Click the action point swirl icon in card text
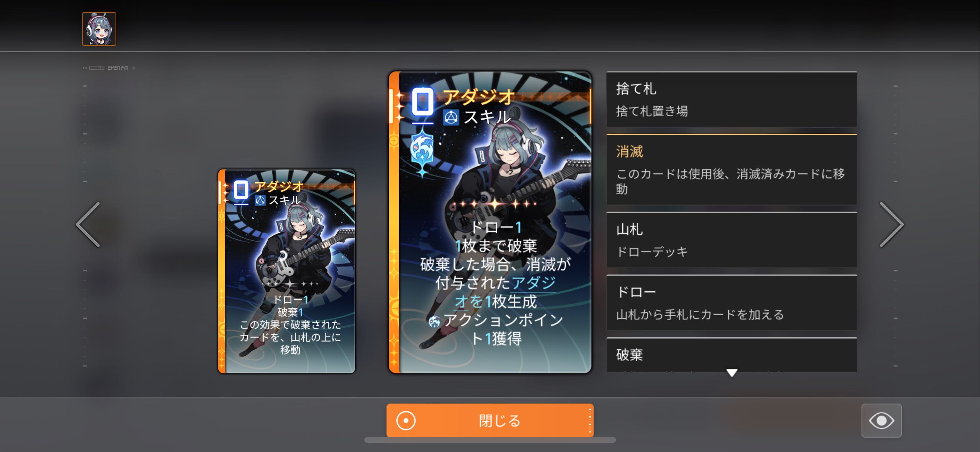Viewport: 980px width, 452px height. coord(434,322)
